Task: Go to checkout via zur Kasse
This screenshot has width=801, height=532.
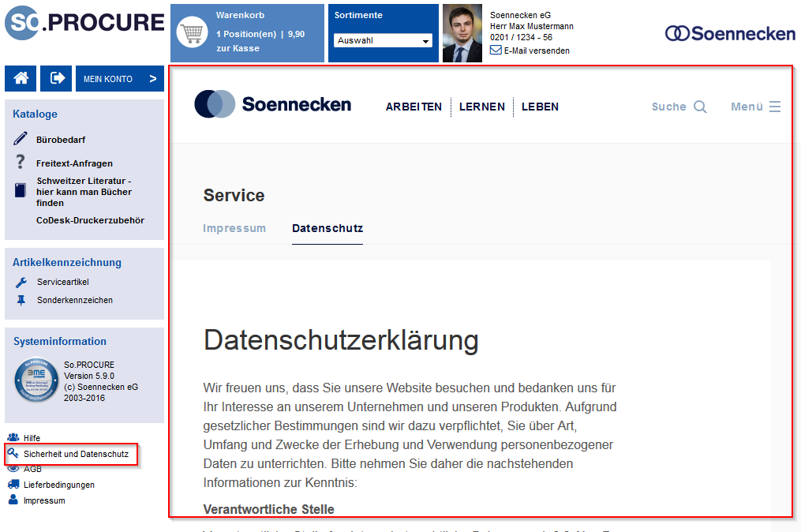Action: (238, 48)
